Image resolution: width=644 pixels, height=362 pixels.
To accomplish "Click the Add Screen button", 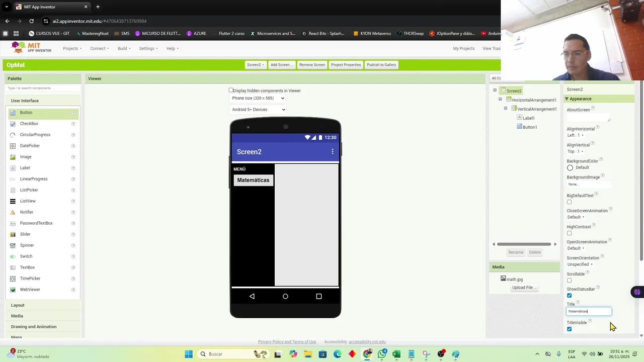I will [x=282, y=65].
